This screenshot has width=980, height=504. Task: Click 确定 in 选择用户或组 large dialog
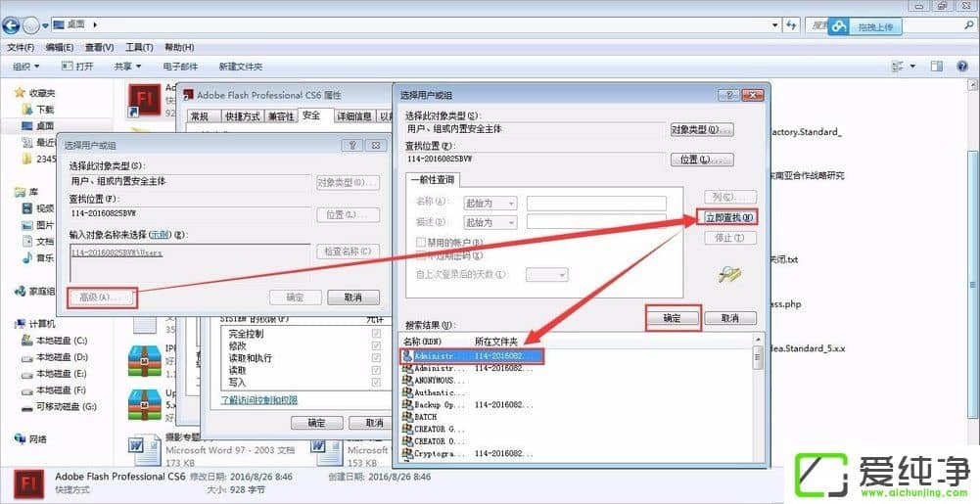coord(672,318)
